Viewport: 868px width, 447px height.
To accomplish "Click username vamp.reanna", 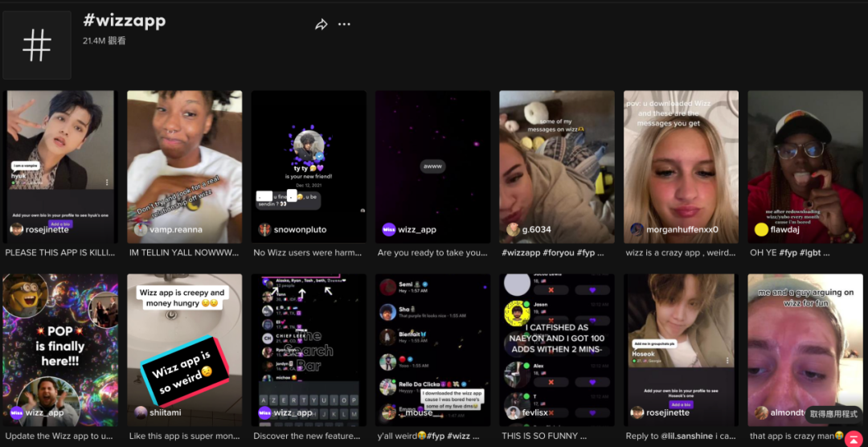I will pos(176,229).
